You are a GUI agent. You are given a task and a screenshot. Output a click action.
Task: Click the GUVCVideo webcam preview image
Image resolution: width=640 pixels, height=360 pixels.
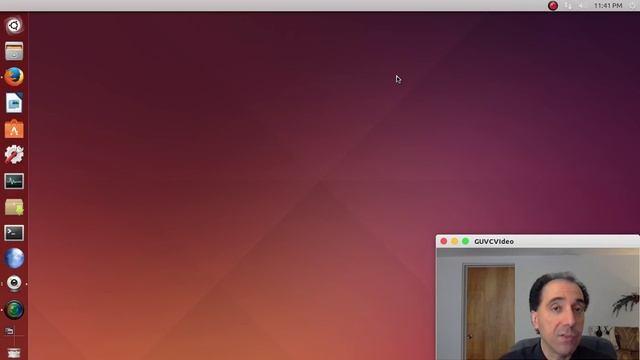click(538, 304)
